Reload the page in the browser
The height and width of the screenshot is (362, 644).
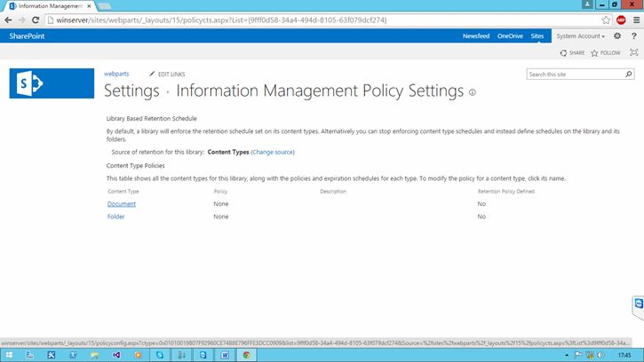36,20
